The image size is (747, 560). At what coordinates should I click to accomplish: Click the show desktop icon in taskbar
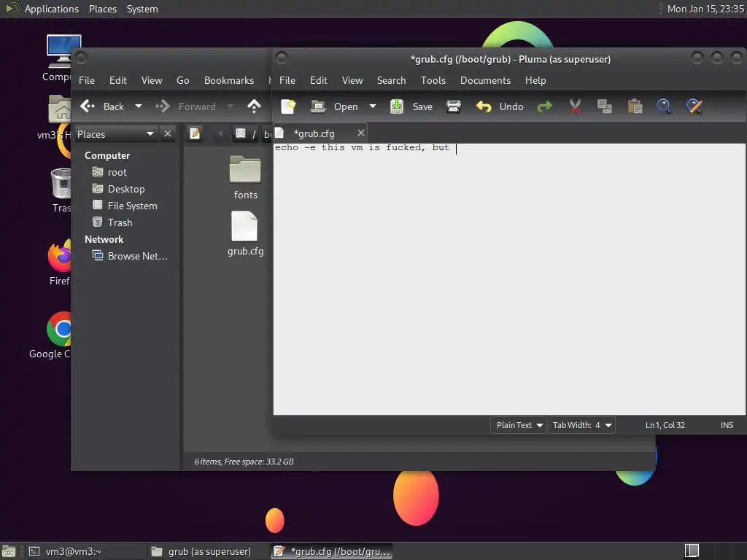9,552
